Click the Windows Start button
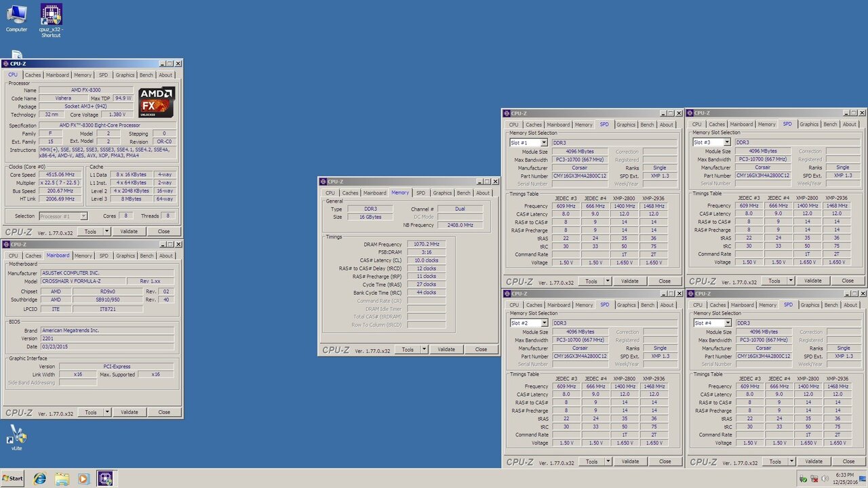 point(12,479)
